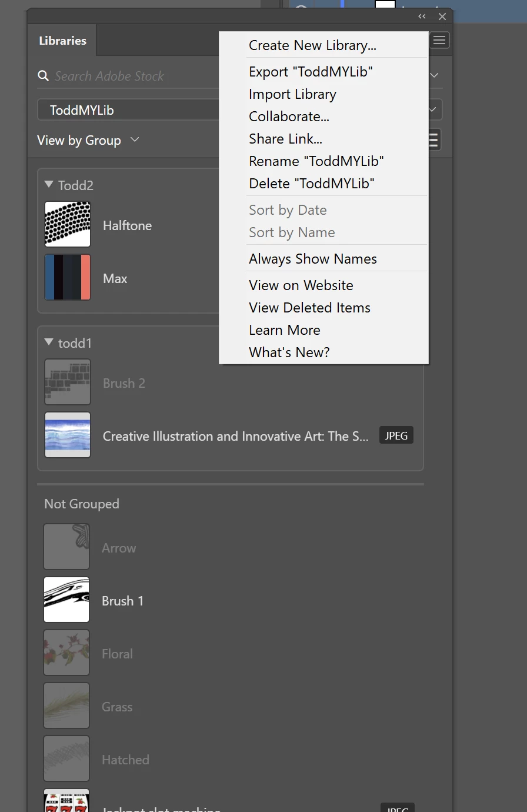Select the Hatched brush thumbnail
The width and height of the screenshot is (527, 812).
(x=66, y=758)
